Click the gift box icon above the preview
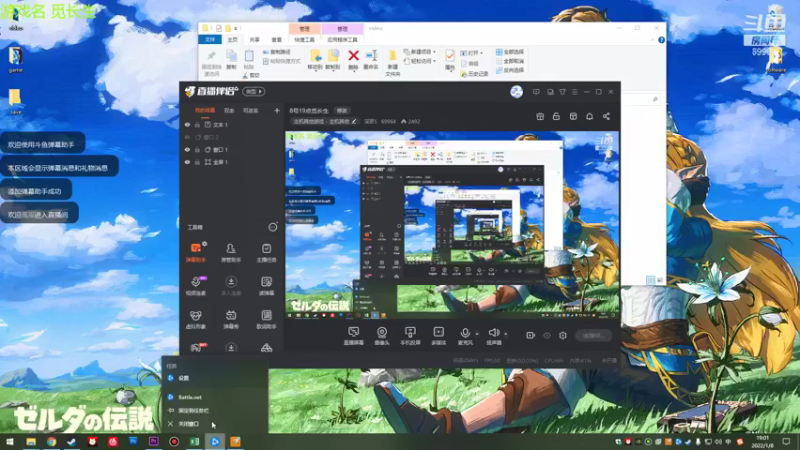 tap(540, 116)
